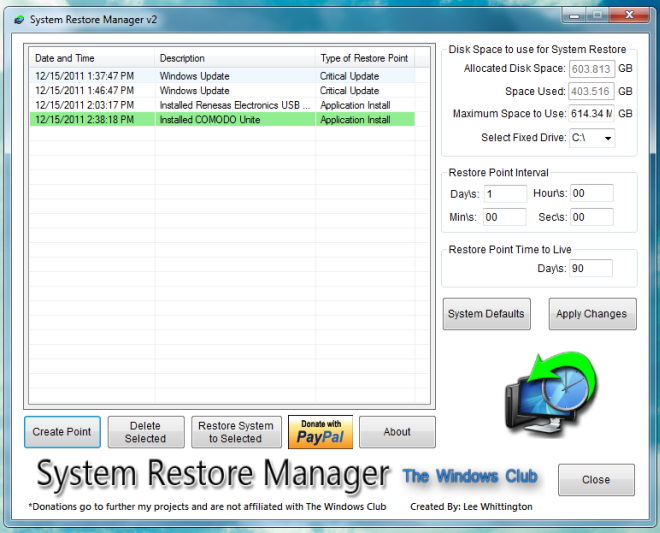Click the System Restore Manager title bar icon
Image resolution: width=660 pixels, height=533 pixels.
(x=19, y=20)
